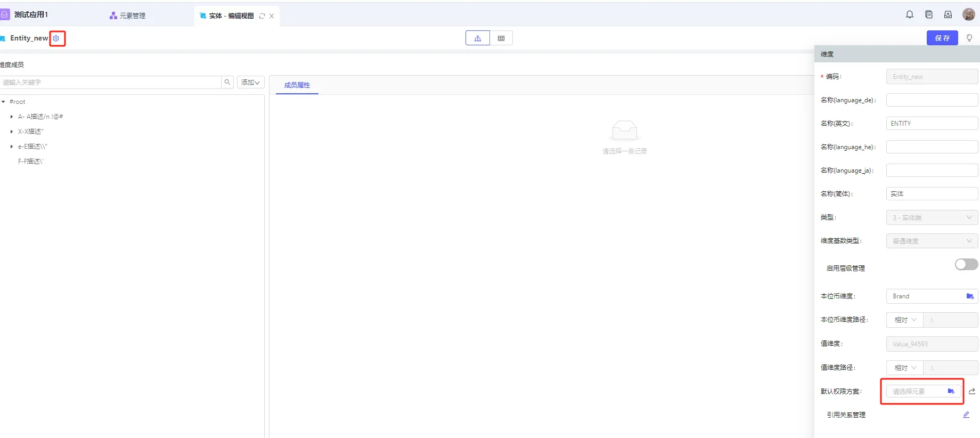Select the X-X描述" member label
The height and width of the screenshot is (438, 980).
point(31,132)
